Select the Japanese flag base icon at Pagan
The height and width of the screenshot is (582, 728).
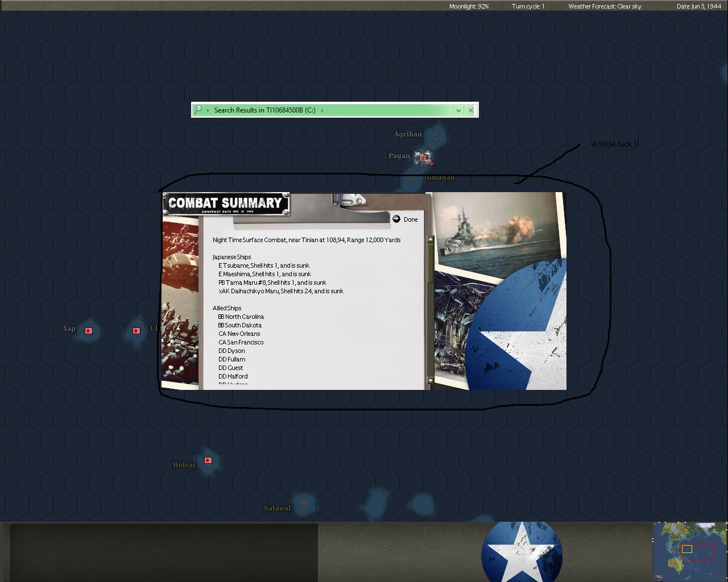pos(423,157)
